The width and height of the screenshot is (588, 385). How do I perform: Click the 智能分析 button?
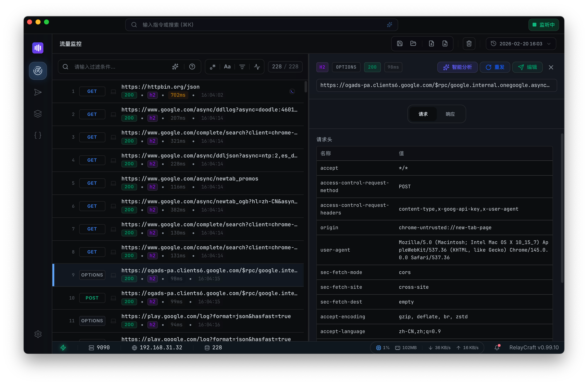(x=457, y=67)
